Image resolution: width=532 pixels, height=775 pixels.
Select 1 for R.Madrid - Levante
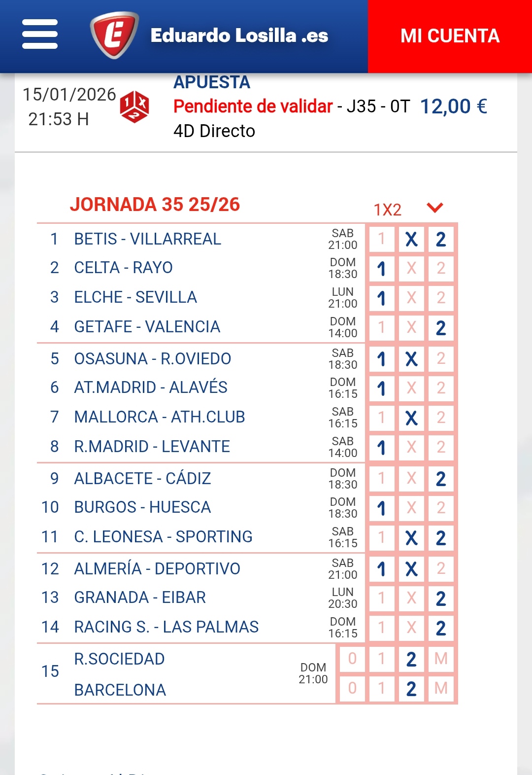coord(381,448)
